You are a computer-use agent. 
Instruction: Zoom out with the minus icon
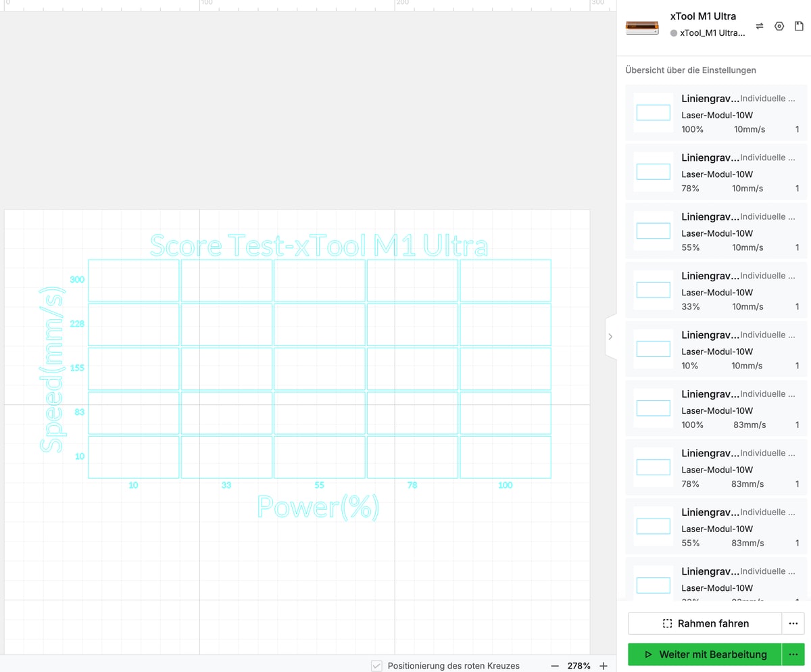click(x=555, y=666)
